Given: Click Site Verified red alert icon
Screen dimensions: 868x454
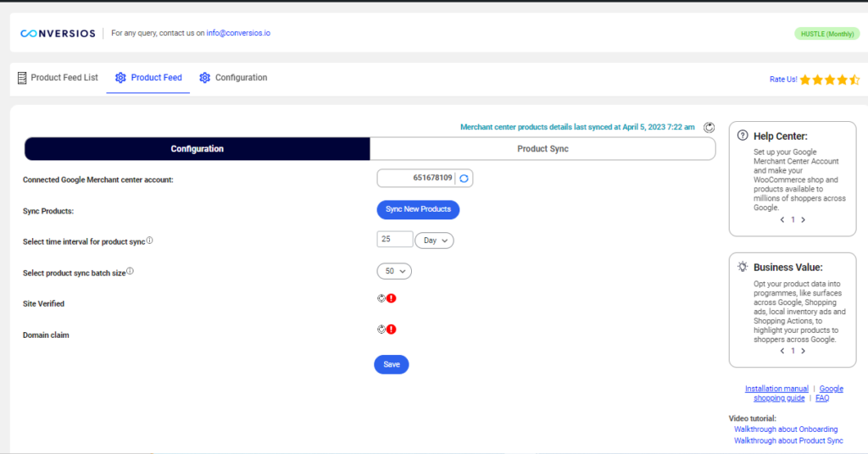Looking at the screenshot, I should pos(392,298).
